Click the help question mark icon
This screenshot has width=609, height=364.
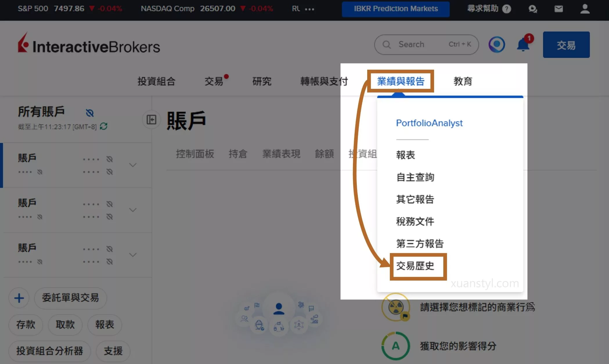[x=507, y=9]
